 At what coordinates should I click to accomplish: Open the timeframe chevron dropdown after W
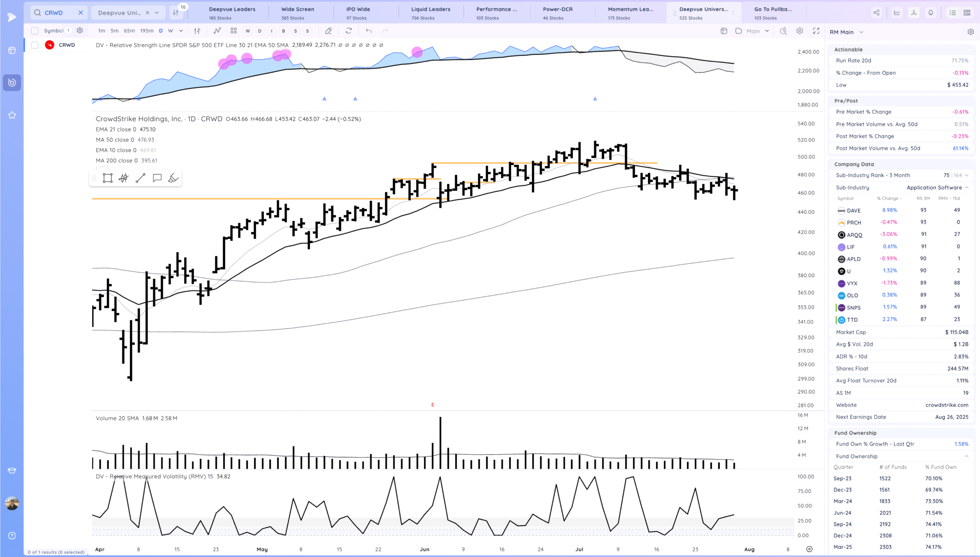click(x=181, y=31)
